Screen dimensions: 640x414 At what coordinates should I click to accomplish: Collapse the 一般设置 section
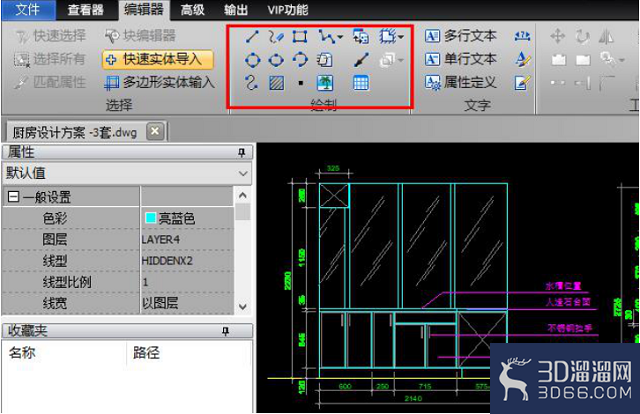(13, 197)
